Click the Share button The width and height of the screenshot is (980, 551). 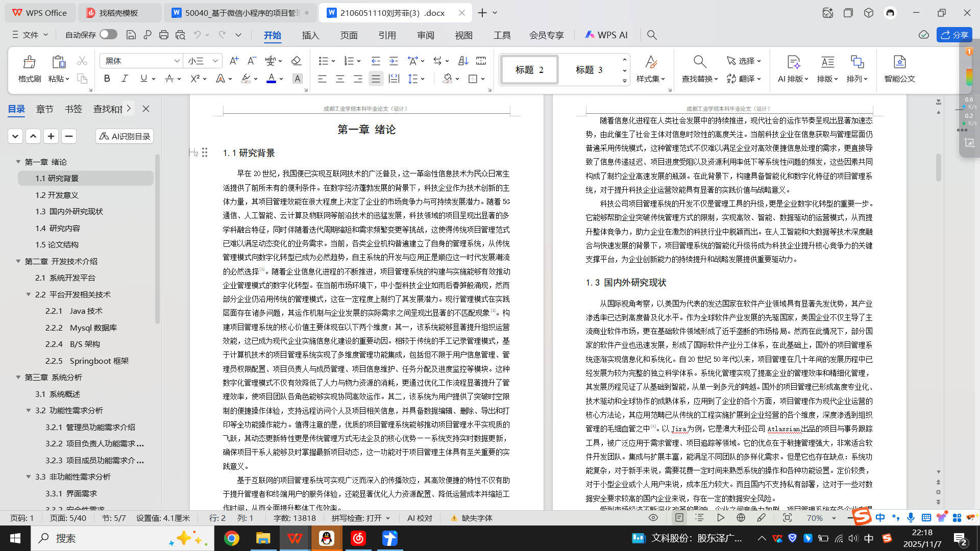coord(954,35)
